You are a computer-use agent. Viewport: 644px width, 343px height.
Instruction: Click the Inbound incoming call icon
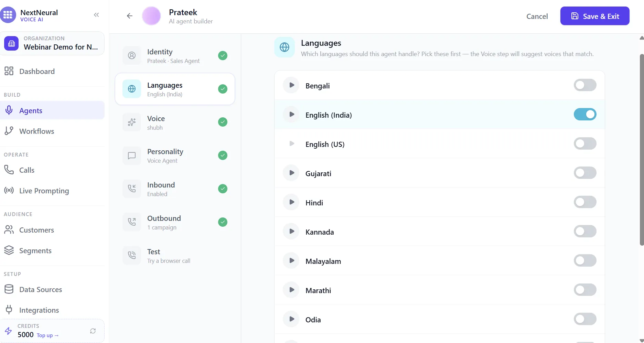coord(132,189)
